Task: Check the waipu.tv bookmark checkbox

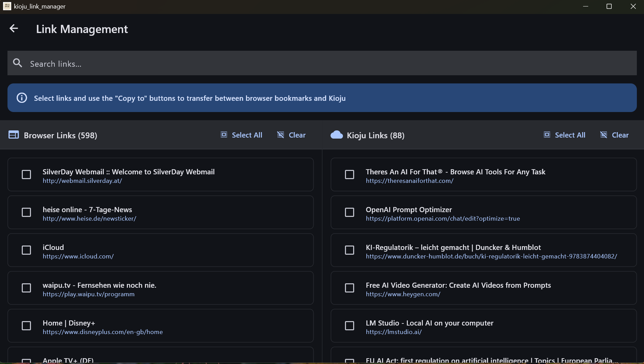Action: pos(26,288)
